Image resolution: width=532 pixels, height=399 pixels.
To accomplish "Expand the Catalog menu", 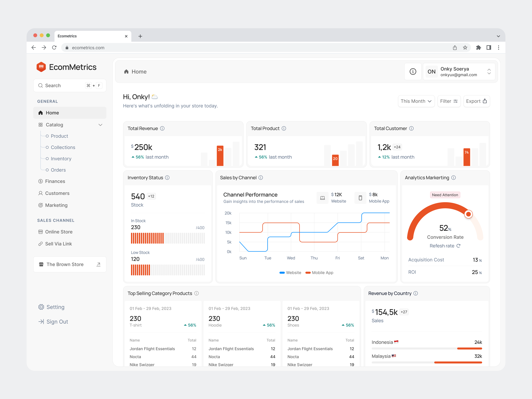I will click(x=100, y=125).
